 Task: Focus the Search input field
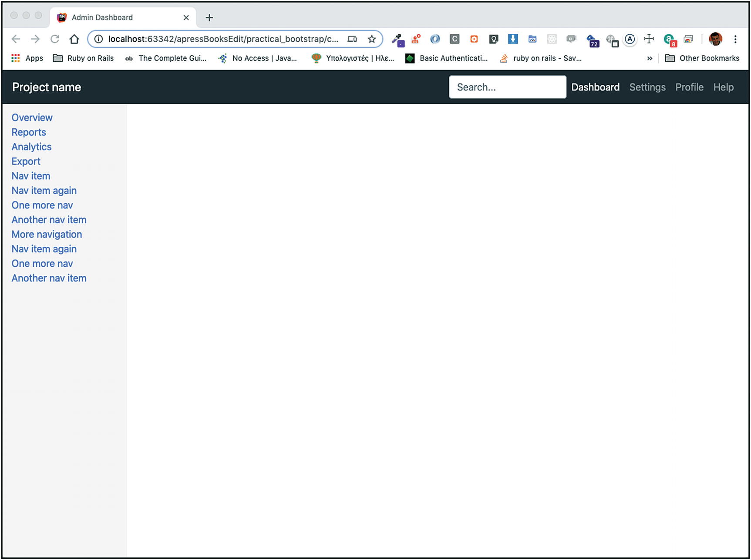[x=507, y=87]
